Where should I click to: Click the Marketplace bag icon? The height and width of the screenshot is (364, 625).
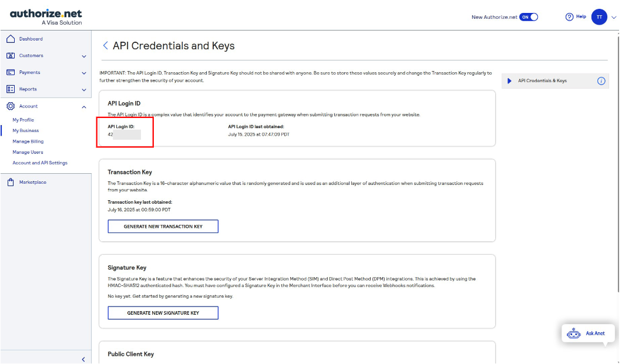point(11,182)
